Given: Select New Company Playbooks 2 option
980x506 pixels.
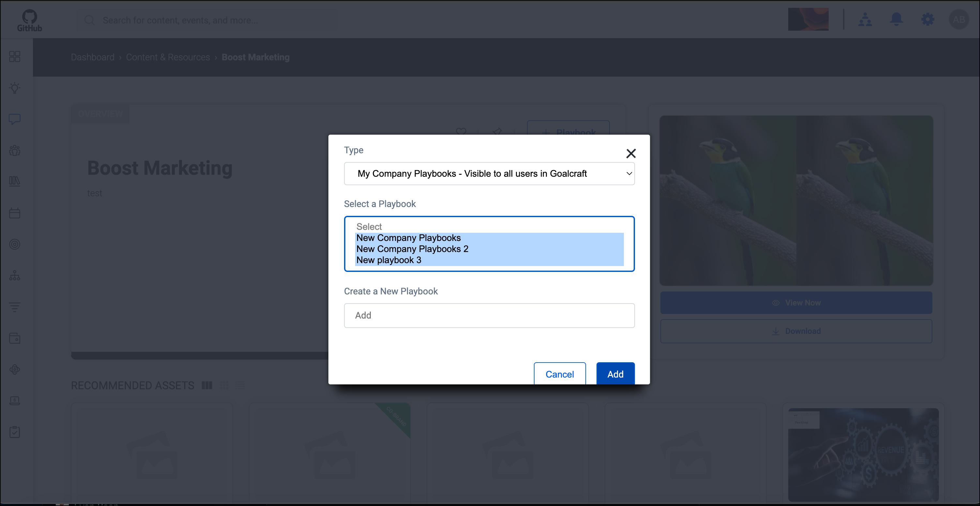Looking at the screenshot, I should [x=489, y=249].
